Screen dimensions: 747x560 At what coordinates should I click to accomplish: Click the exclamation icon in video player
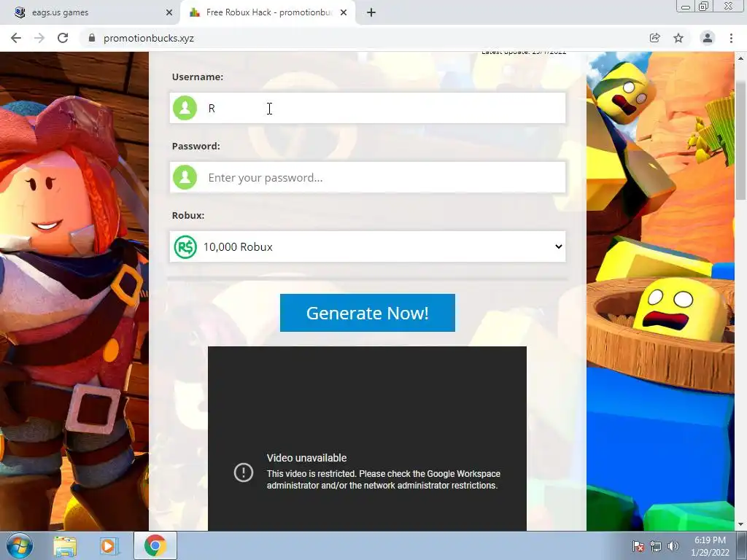tap(244, 472)
